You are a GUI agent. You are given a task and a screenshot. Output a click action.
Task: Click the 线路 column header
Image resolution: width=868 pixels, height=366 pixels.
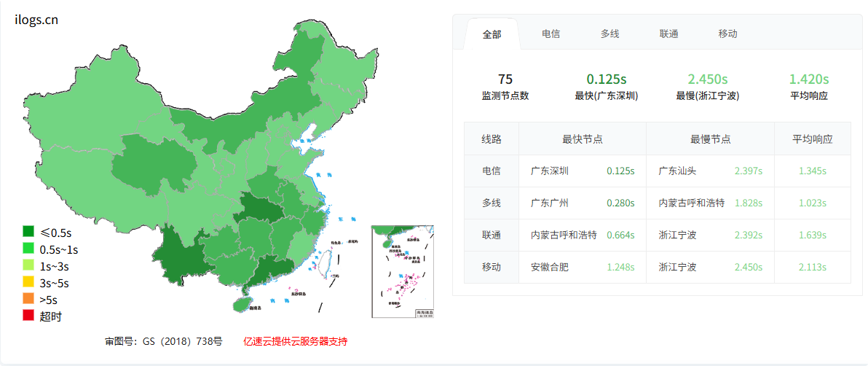coord(492,139)
